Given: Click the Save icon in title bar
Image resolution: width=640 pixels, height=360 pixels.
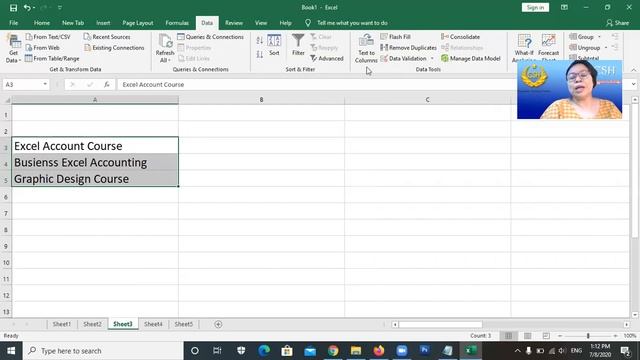Looking at the screenshot, I should [x=13, y=8].
